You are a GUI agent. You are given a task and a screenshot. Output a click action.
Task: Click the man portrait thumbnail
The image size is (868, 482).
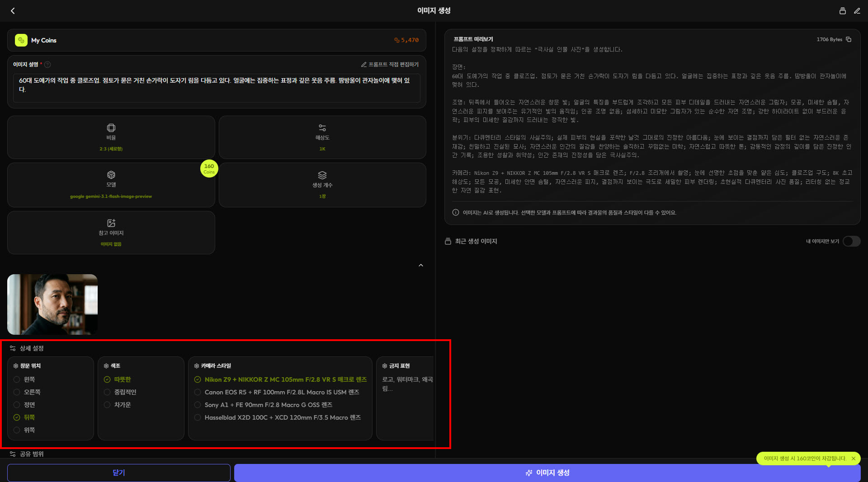coord(52,304)
